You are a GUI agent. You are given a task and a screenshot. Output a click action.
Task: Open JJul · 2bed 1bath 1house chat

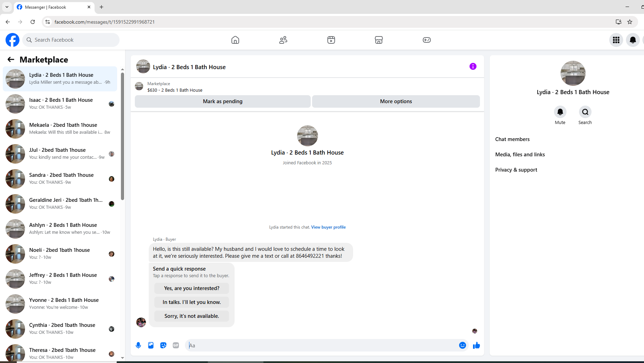60,154
